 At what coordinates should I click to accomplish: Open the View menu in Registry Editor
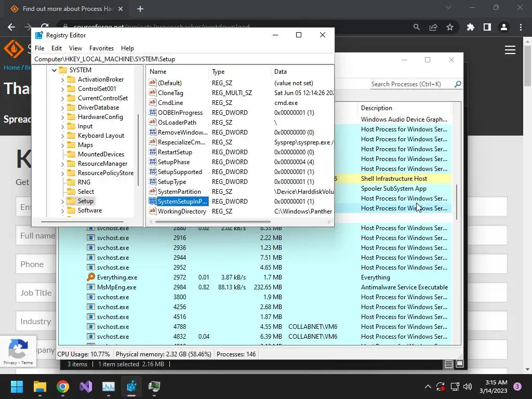coord(75,48)
